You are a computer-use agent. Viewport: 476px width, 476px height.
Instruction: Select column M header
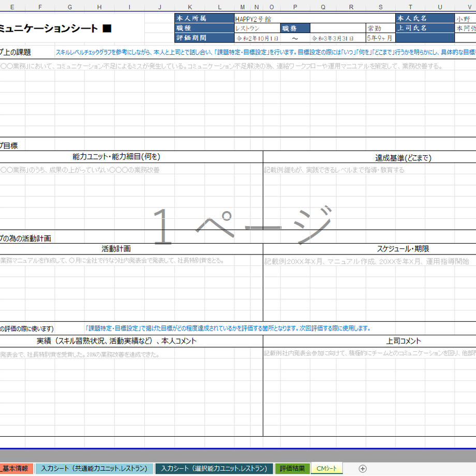242,7
